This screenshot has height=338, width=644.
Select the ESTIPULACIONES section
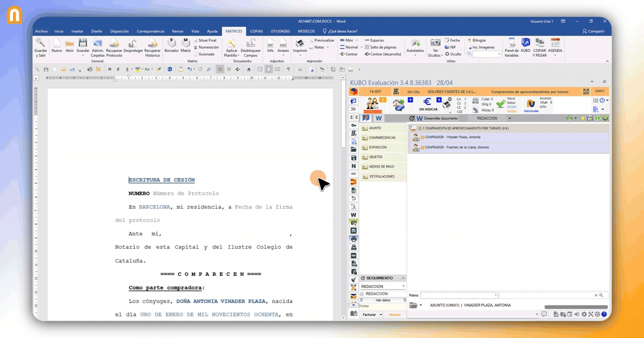coord(383,177)
